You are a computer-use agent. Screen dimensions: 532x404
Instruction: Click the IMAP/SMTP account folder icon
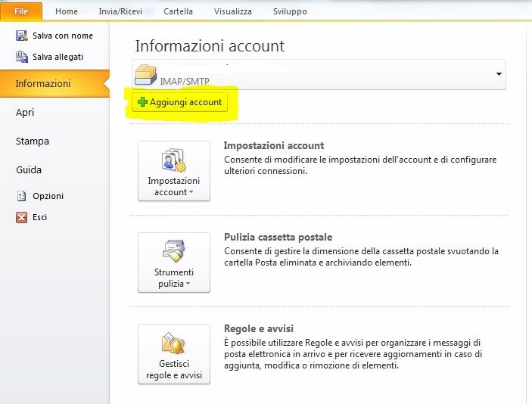pos(146,76)
